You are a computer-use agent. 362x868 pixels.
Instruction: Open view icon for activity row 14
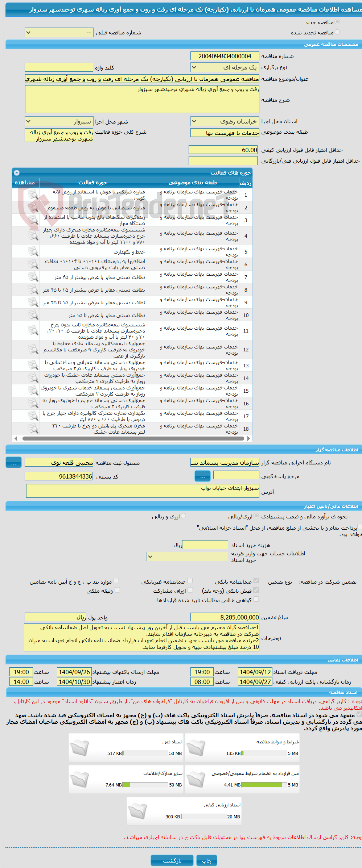click(x=33, y=378)
